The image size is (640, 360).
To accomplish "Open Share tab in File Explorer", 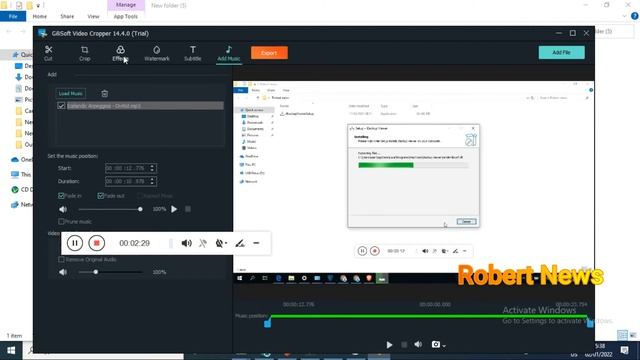I will coord(67,16).
